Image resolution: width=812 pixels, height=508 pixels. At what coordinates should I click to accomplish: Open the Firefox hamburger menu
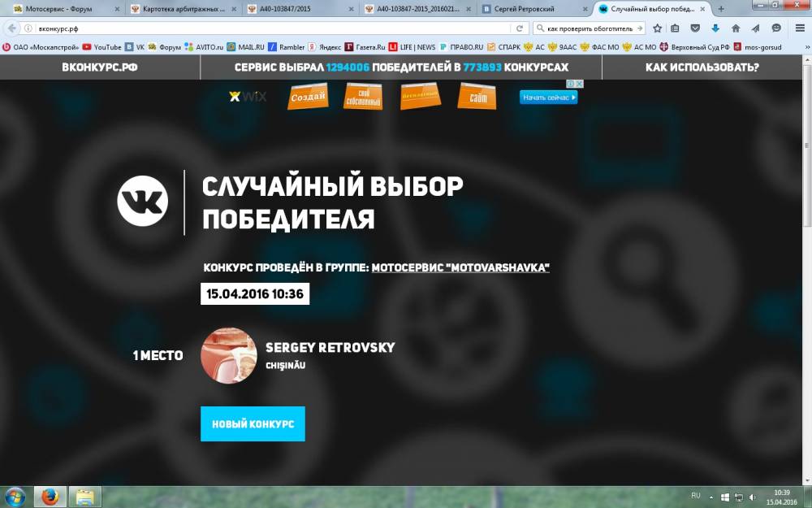(800, 28)
